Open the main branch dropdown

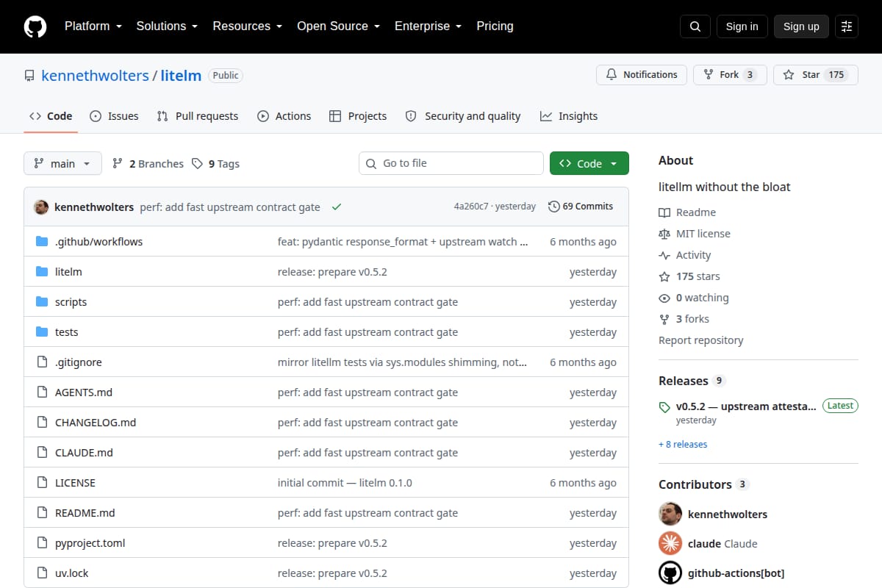coord(62,163)
